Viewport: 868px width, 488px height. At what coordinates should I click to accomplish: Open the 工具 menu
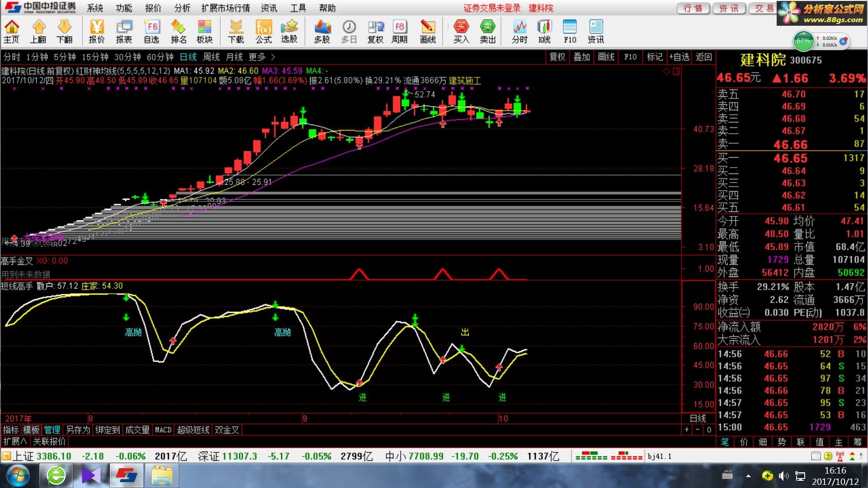298,8
